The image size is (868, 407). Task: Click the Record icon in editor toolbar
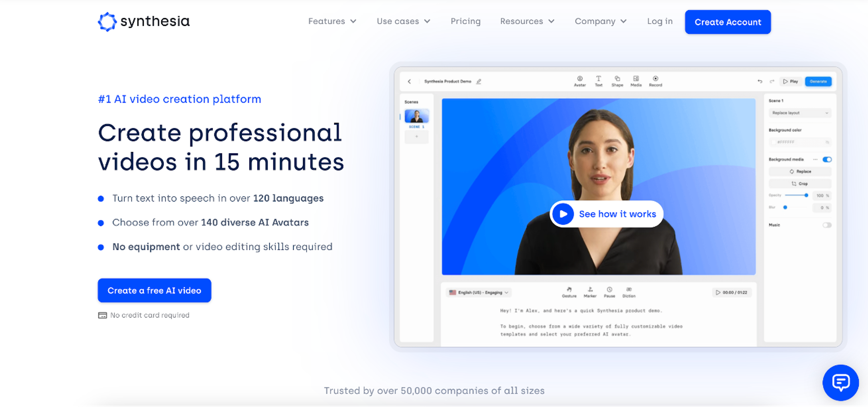(x=655, y=79)
